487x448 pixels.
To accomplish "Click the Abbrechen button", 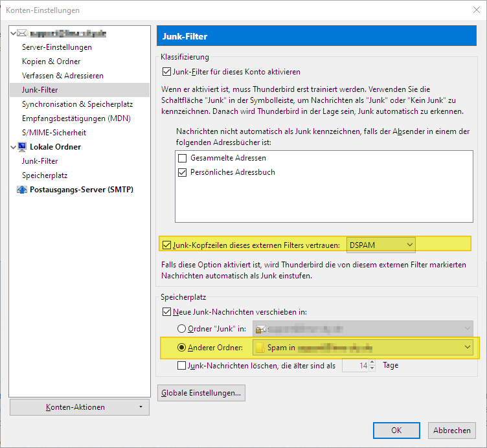I will click(451, 430).
